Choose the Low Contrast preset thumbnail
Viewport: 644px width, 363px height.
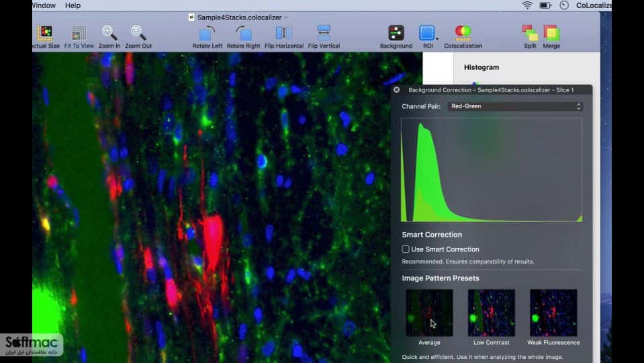click(x=491, y=313)
